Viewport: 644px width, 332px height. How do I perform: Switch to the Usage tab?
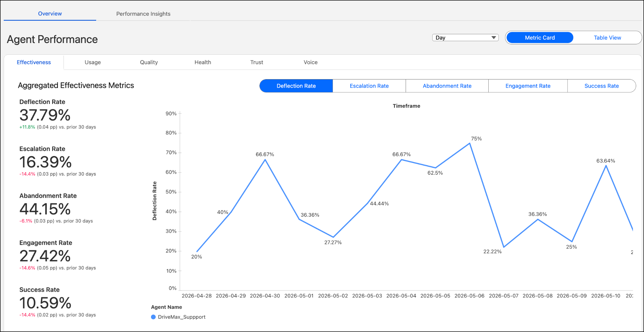pos(92,62)
